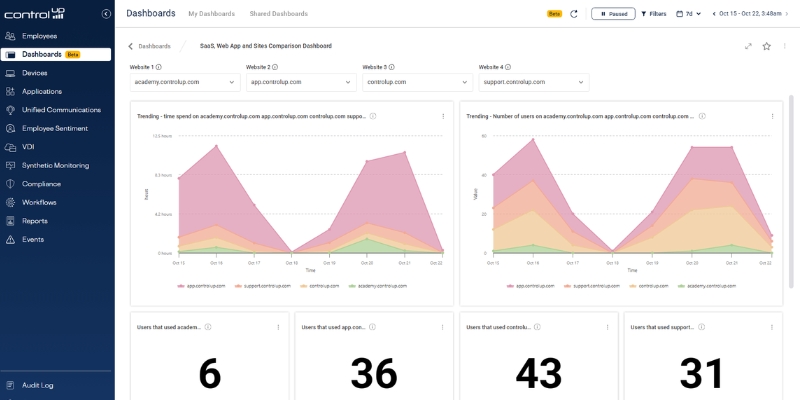Expand the 7d time range dropdown

[689, 14]
